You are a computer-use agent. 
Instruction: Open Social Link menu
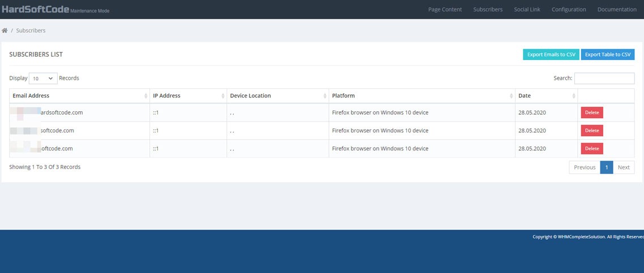(x=527, y=10)
